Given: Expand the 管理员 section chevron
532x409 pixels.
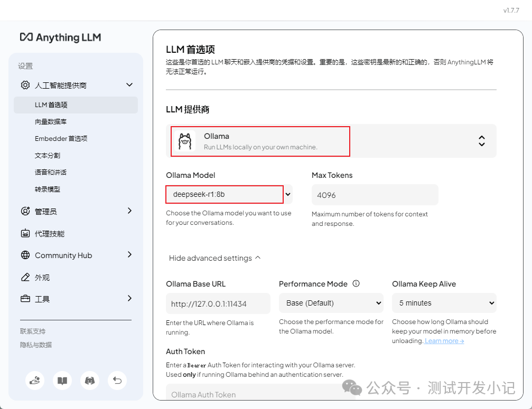Looking at the screenshot, I should point(129,211).
